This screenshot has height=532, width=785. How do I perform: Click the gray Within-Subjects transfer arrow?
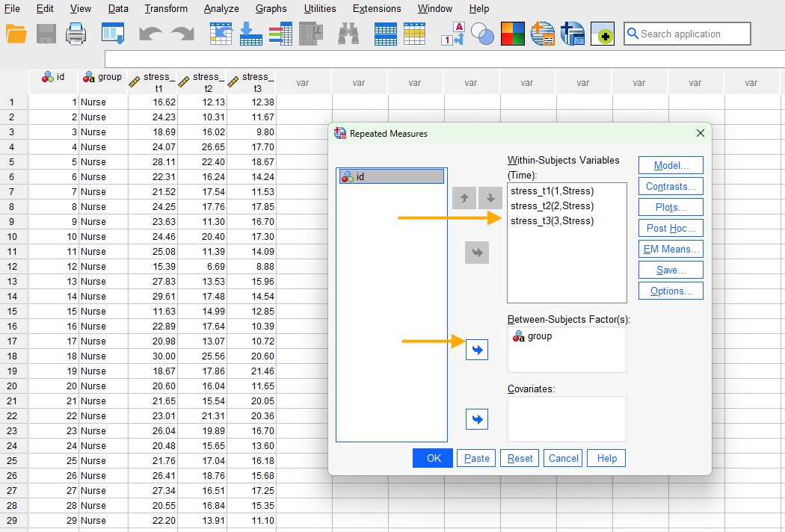tap(477, 253)
